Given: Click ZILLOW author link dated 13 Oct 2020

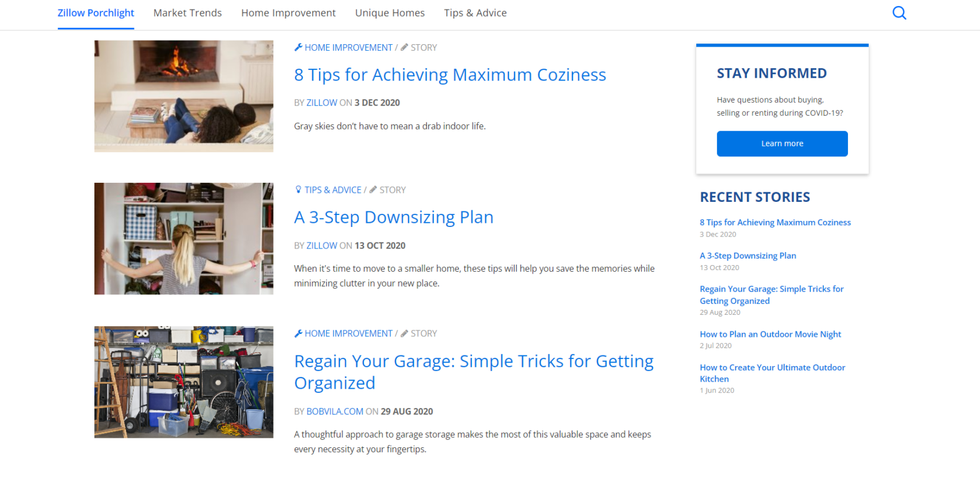Looking at the screenshot, I should 321,245.
